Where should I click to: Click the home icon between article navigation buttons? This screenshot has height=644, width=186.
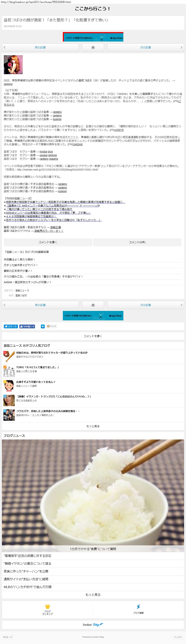tap(93, 47)
